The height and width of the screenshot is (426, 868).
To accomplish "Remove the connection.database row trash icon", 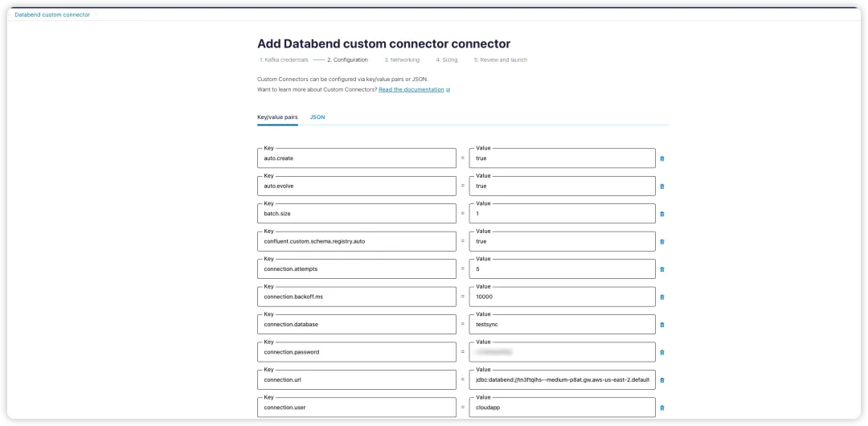I will pyautogui.click(x=662, y=325).
